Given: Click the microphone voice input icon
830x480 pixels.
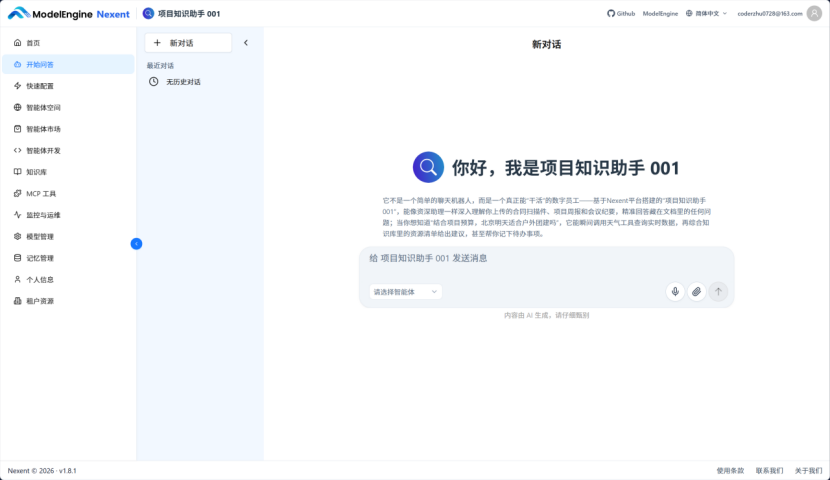Looking at the screenshot, I should pyautogui.click(x=675, y=292).
